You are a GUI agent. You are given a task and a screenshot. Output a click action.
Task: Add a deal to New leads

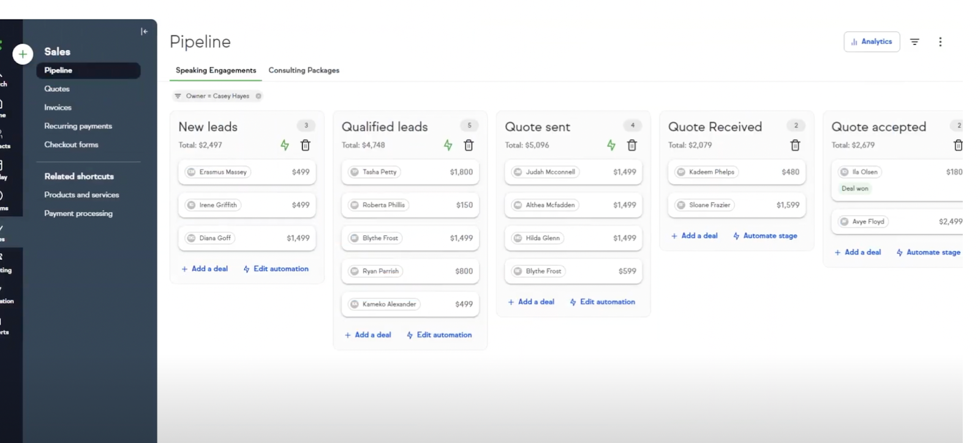205,269
